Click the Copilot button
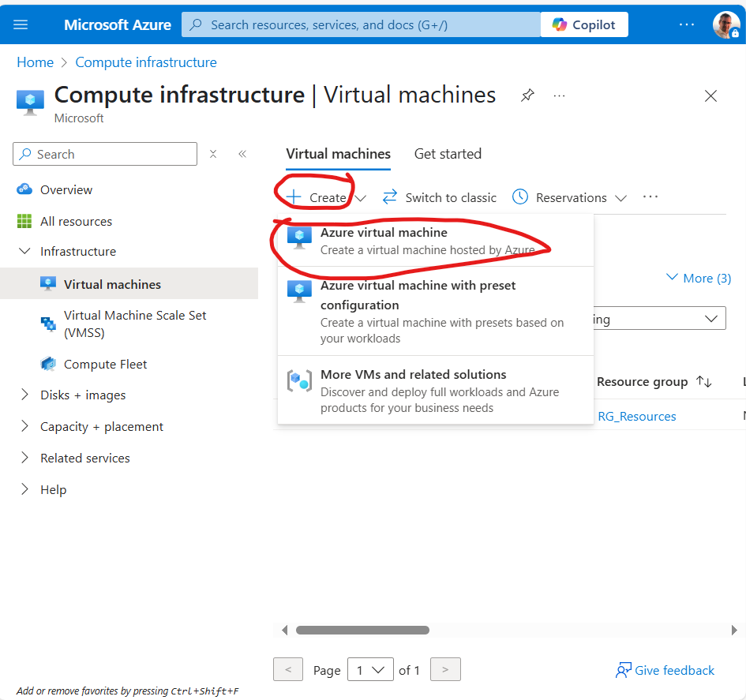746x700 pixels. point(584,24)
